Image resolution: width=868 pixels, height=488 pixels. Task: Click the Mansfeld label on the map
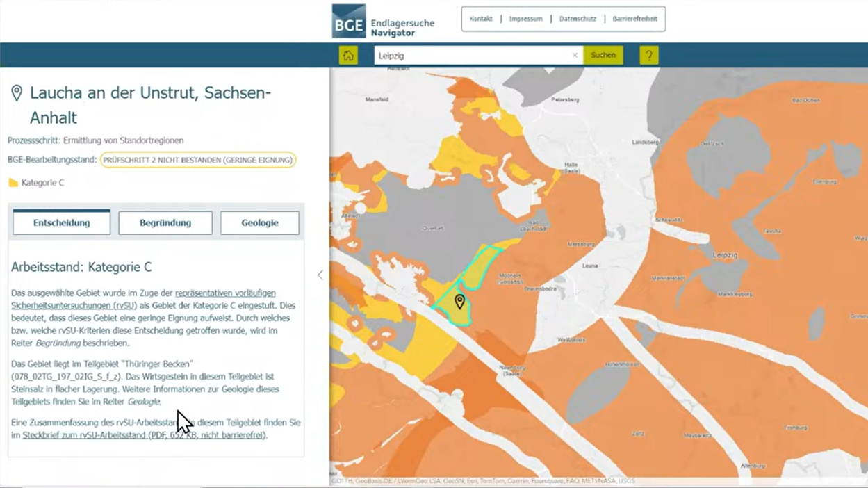pos(377,100)
